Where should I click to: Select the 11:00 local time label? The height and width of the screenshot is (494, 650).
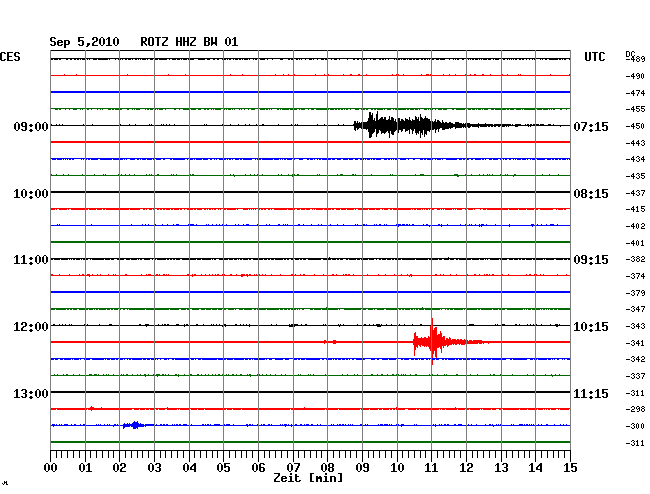coord(31,260)
